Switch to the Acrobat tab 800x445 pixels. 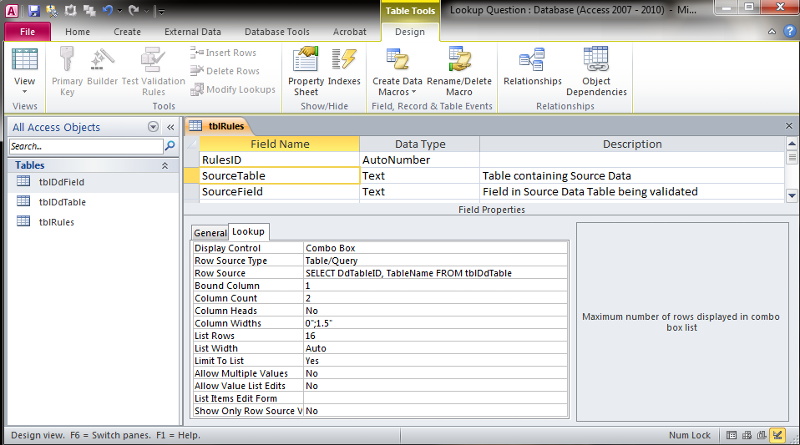click(x=349, y=32)
